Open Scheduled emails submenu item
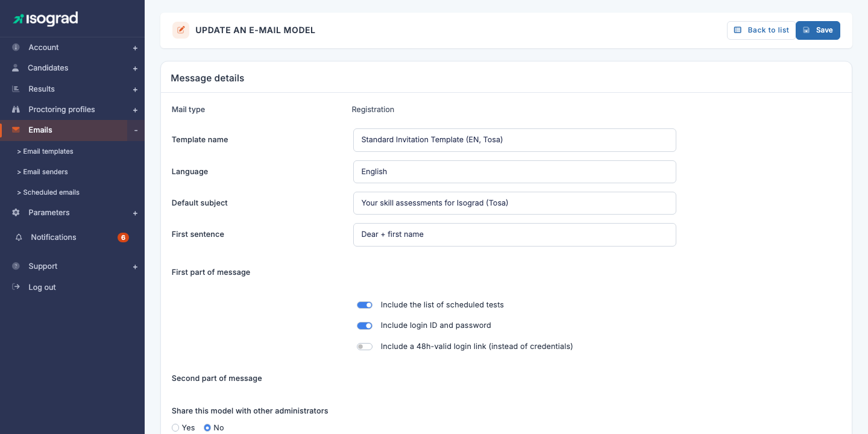 pos(48,192)
